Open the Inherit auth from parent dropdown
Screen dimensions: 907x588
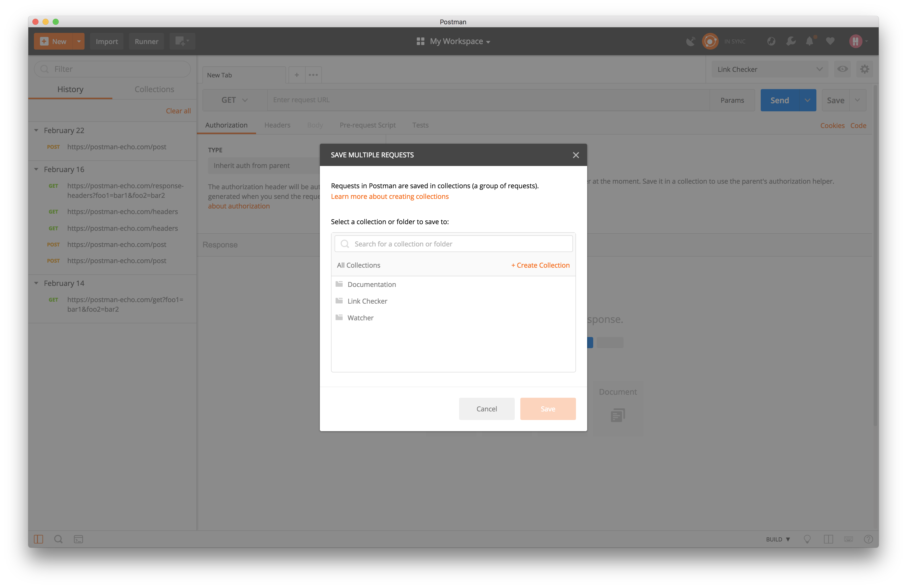(x=264, y=165)
